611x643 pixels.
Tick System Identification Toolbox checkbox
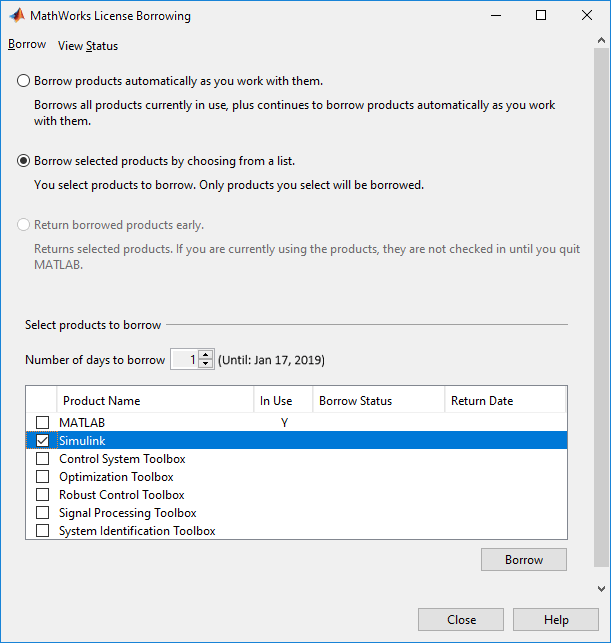(x=42, y=531)
